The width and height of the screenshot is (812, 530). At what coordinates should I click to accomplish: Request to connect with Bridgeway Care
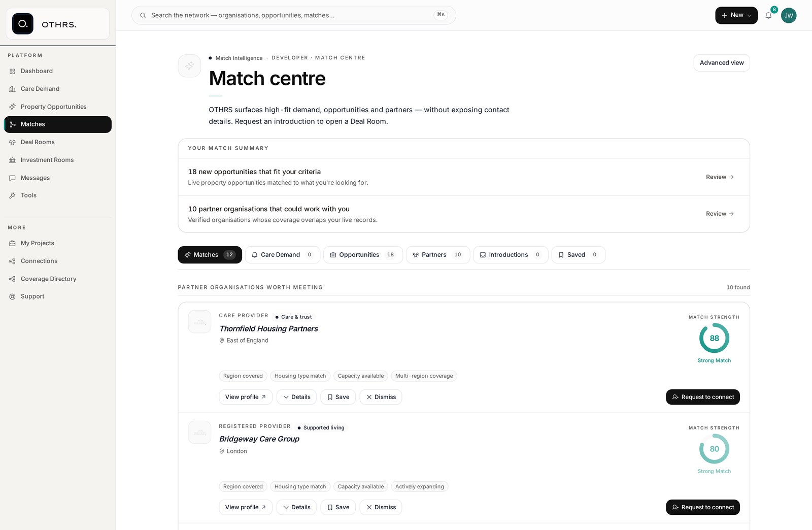point(703,507)
